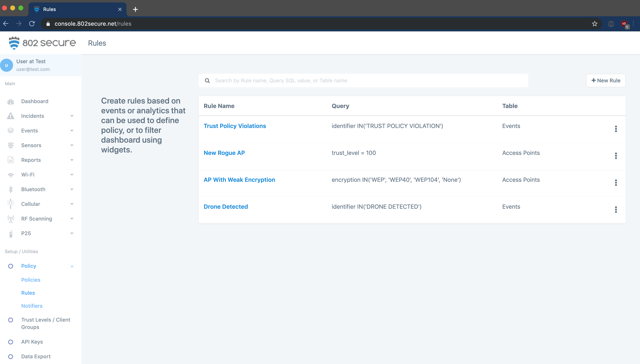Open the Policies submenu item
The width and height of the screenshot is (640, 364).
(x=31, y=280)
